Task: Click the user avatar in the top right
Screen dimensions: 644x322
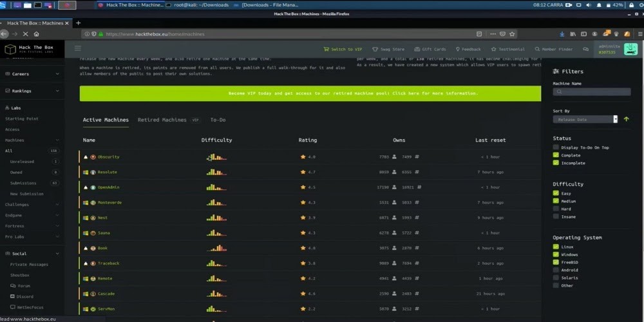Action: pyautogui.click(x=630, y=49)
